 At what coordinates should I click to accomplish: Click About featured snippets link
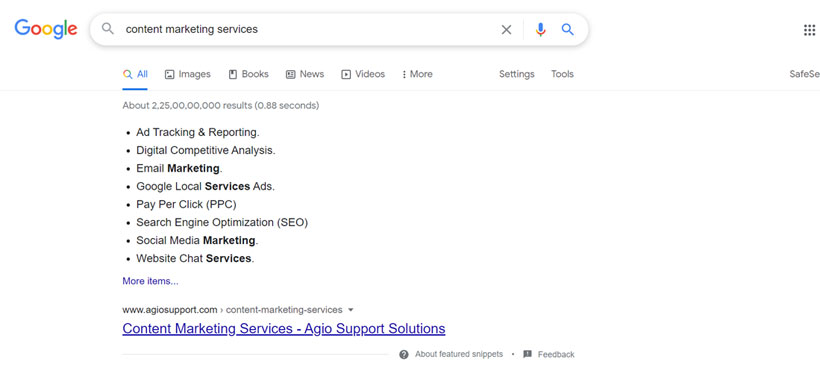pos(459,354)
